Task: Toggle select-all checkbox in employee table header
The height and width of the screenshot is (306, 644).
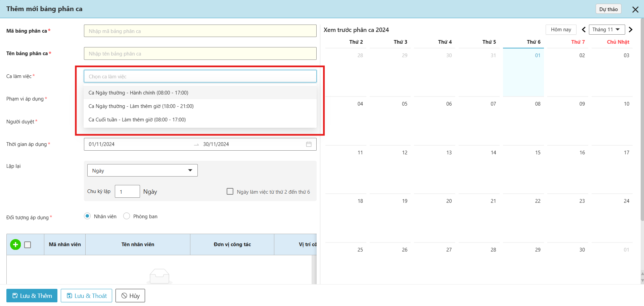Action: point(28,245)
